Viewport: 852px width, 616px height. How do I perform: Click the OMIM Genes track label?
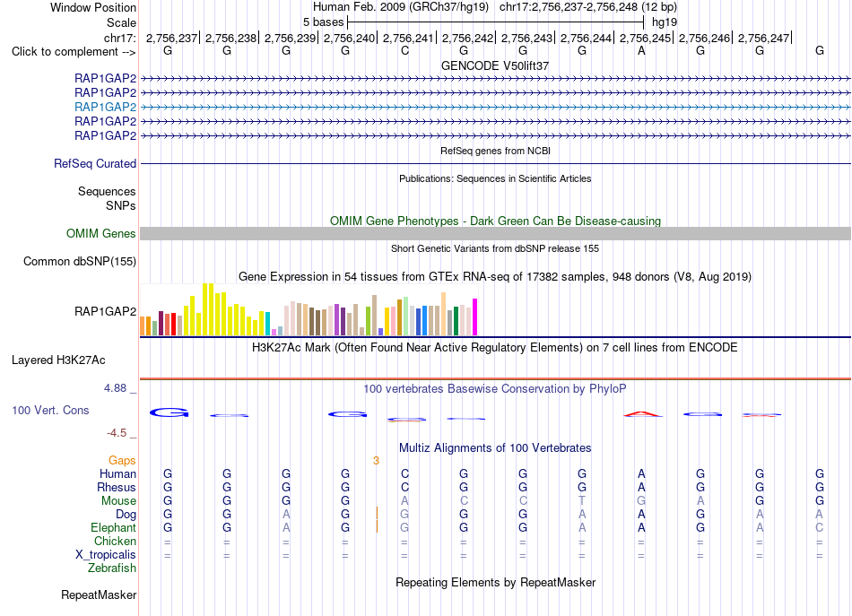pos(101,234)
